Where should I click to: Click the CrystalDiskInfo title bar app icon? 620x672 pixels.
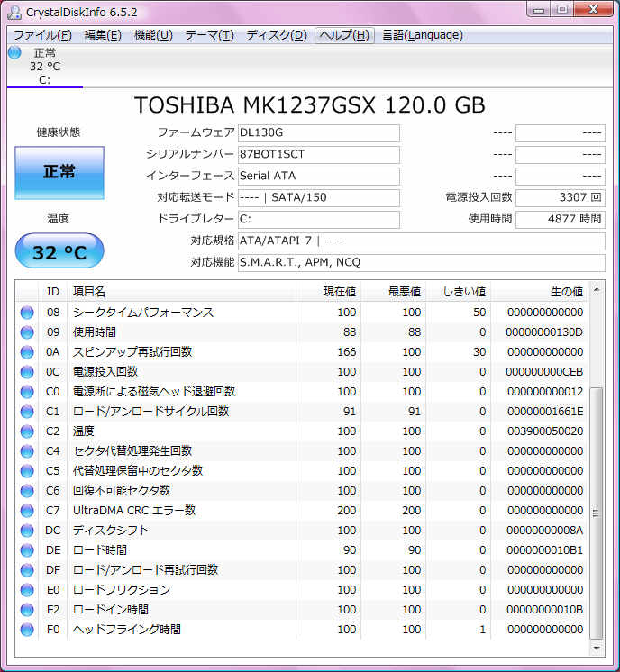(14, 12)
